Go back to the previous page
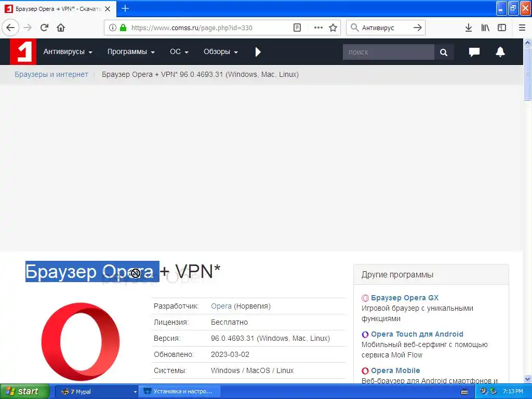Screen dimensions: 532x399 click(10, 28)
